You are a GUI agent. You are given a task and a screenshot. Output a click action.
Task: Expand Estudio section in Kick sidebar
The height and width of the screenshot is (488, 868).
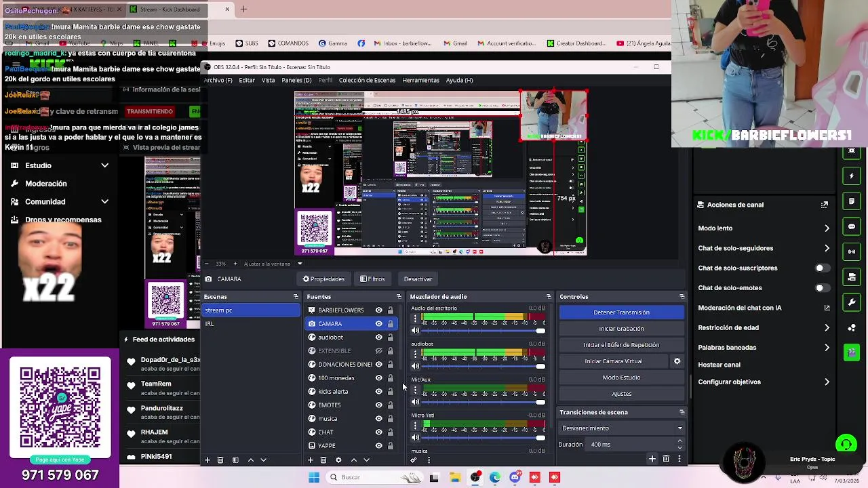(x=105, y=165)
